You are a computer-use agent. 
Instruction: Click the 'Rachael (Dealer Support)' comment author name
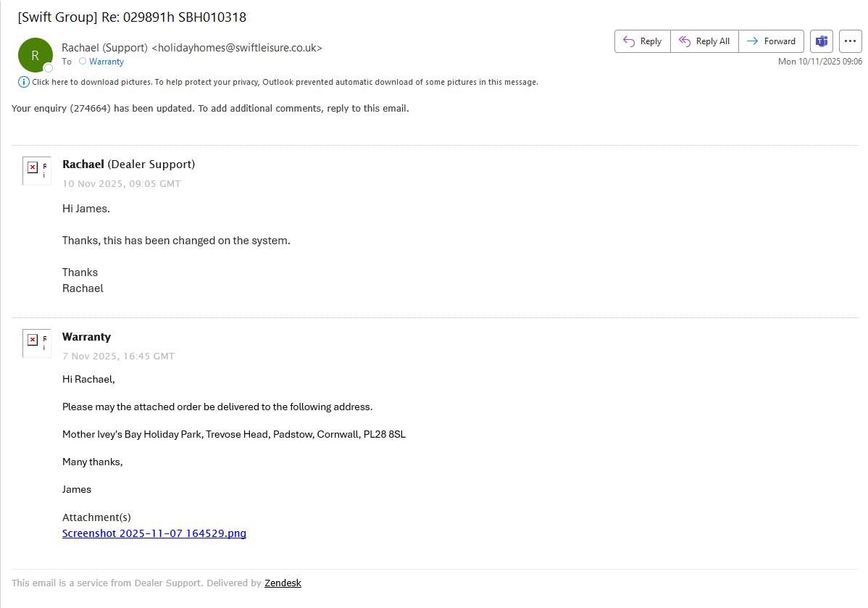[x=128, y=164]
